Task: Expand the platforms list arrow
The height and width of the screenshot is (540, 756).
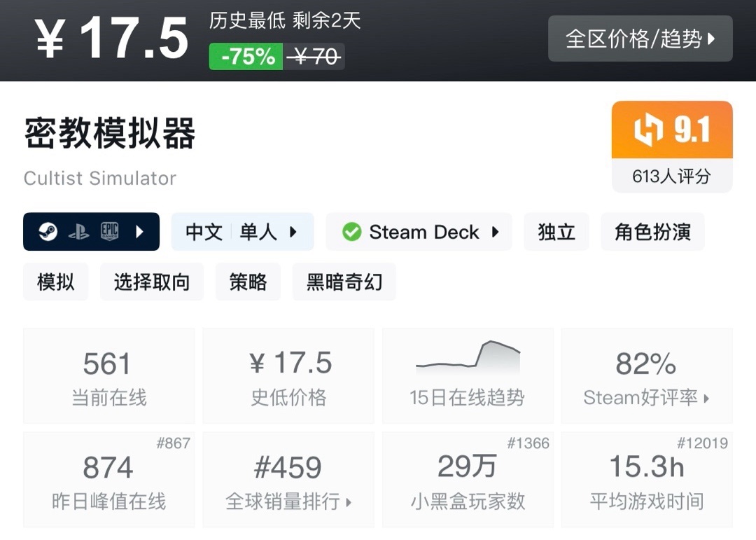Action: (x=139, y=232)
